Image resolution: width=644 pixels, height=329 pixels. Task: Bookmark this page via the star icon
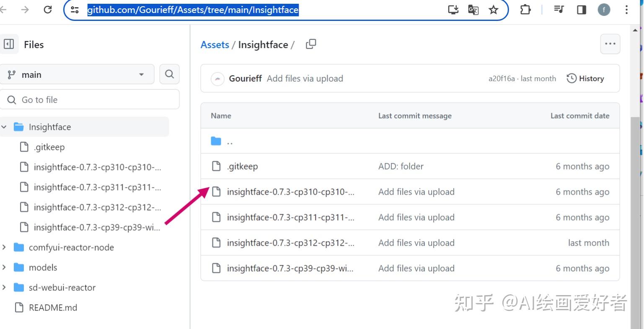(494, 10)
